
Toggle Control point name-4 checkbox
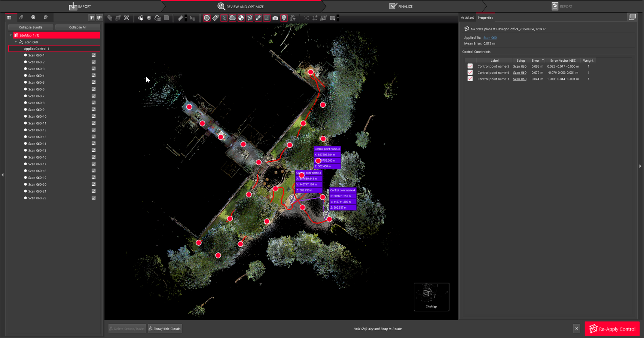(x=470, y=73)
